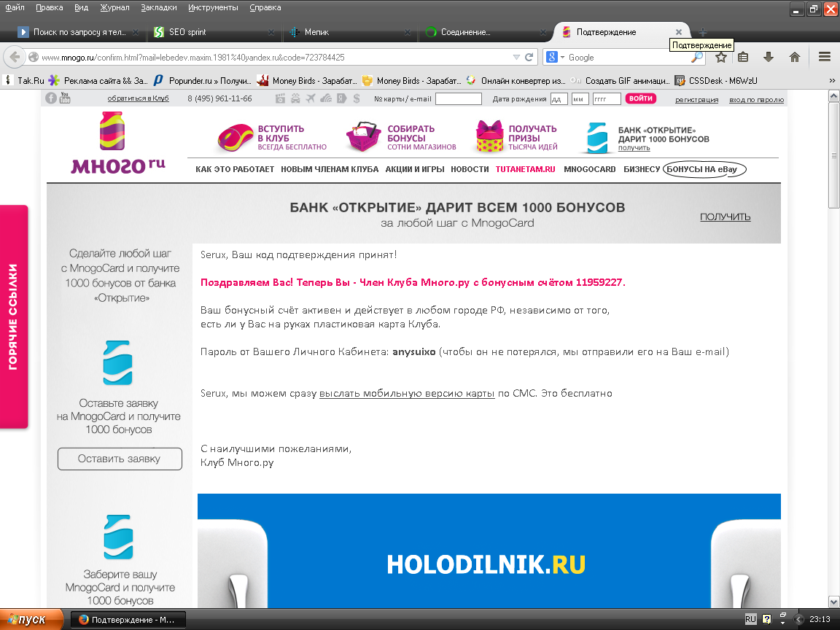Click the search magnifier icon
Image resolution: width=840 pixels, height=630 pixels.
[697, 58]
